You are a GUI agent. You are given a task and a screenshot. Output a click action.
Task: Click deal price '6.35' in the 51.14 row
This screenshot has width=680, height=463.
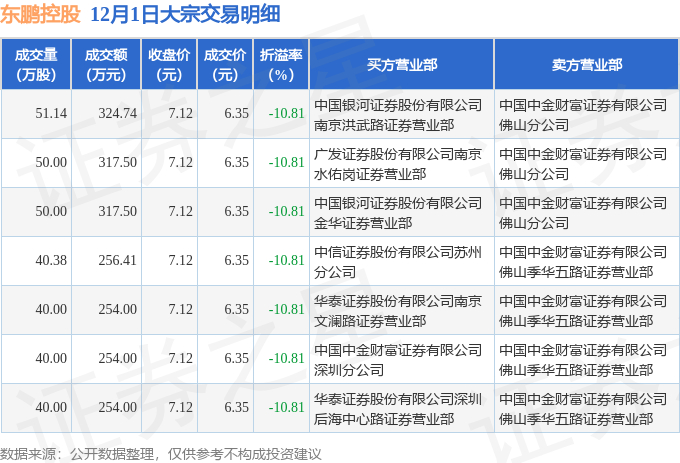coord(236,114)
